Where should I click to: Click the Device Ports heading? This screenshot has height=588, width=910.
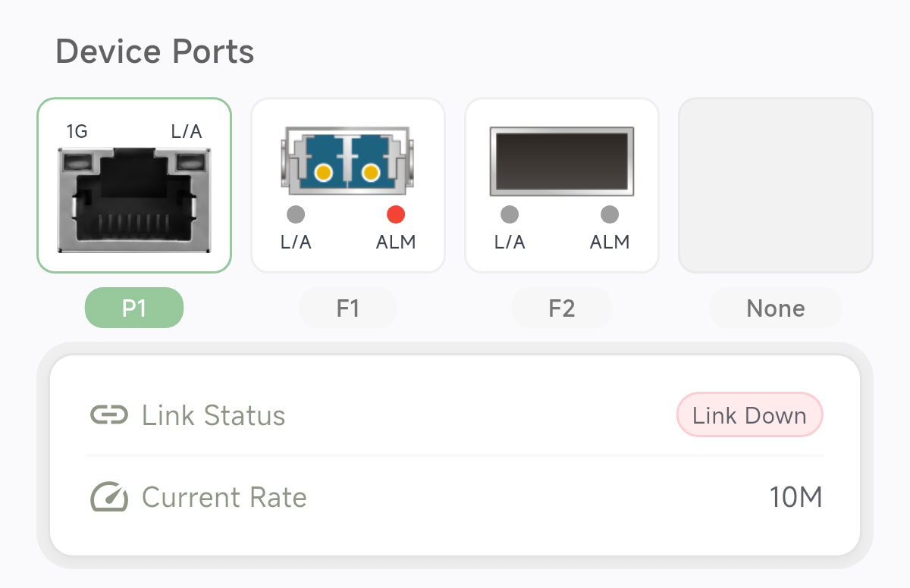tap(155, 52)
